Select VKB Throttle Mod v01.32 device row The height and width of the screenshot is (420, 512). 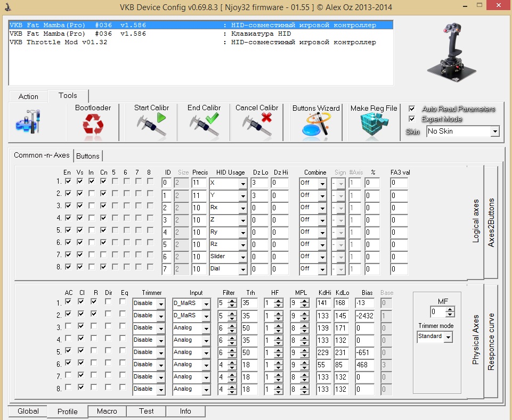click(200, 42)
